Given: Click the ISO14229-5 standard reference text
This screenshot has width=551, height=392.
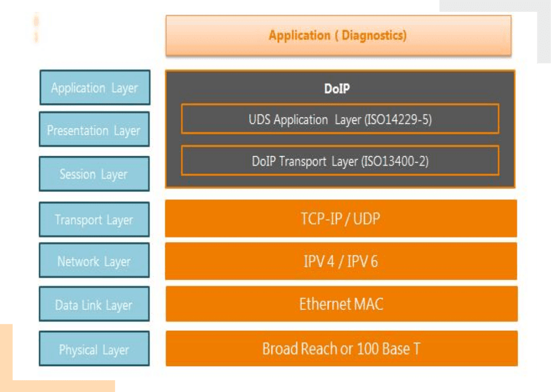Looking at the screenshot, I should click(398, 119).
